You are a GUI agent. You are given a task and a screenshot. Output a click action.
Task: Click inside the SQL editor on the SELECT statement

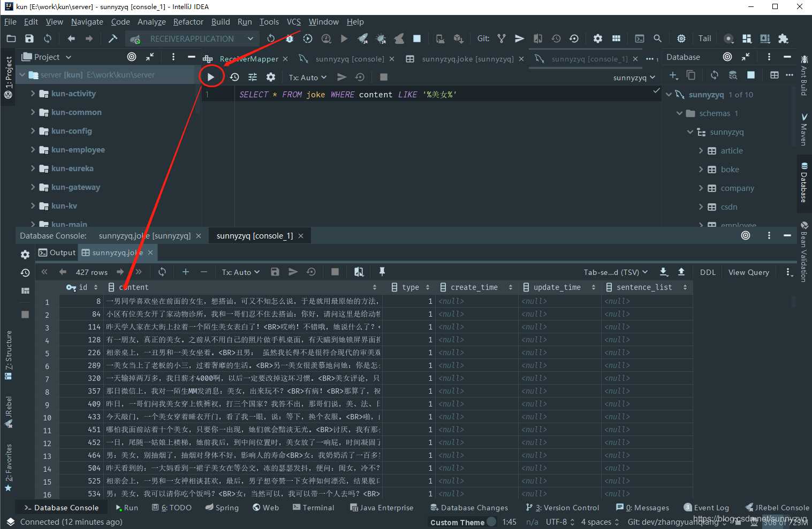348,95
